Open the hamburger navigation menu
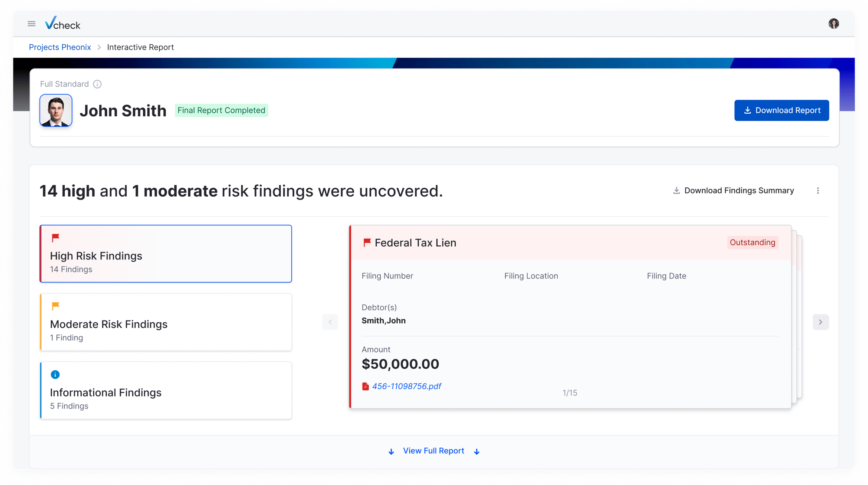Image resolution: width=868 pixels, height=485 pixels. point(32,24)
